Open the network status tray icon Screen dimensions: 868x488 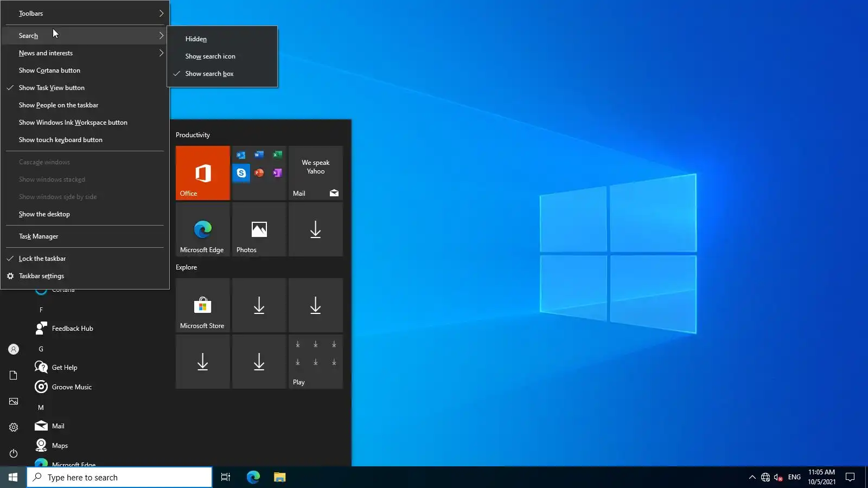click(765, 477)
